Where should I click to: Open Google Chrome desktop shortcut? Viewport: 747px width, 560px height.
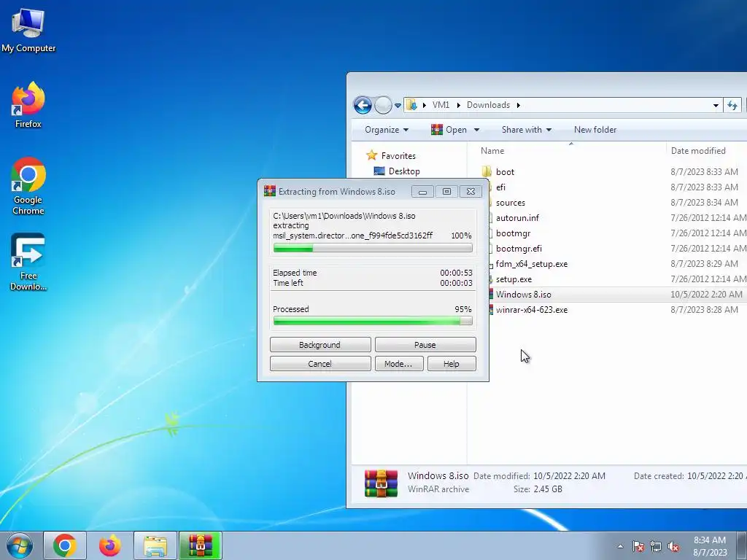(x=28, y=186)
